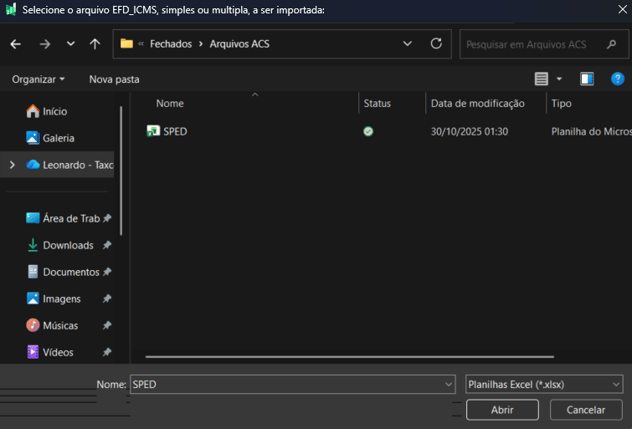Refresh the Arquivos ACS folder view

[x=436, y=44]
